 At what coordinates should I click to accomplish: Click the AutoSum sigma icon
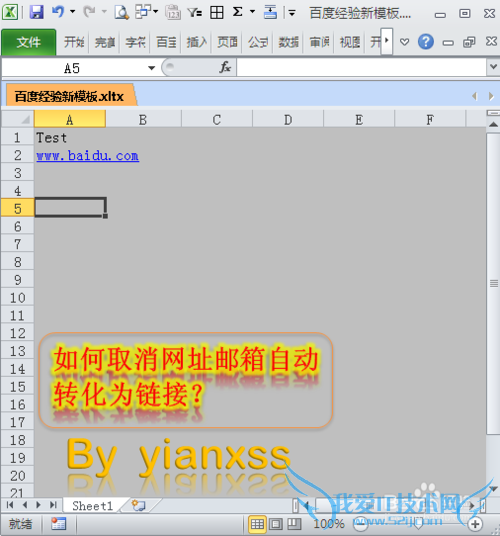coord(238,12)
